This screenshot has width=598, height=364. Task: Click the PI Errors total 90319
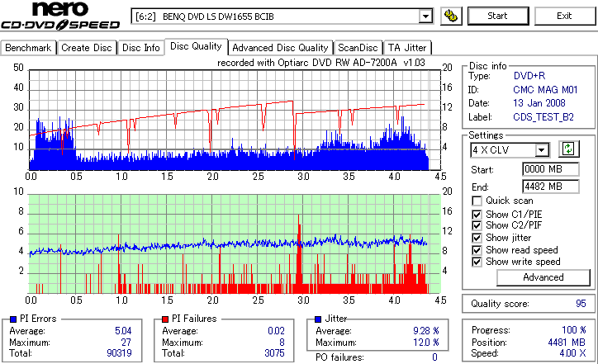tap(119, 353)
